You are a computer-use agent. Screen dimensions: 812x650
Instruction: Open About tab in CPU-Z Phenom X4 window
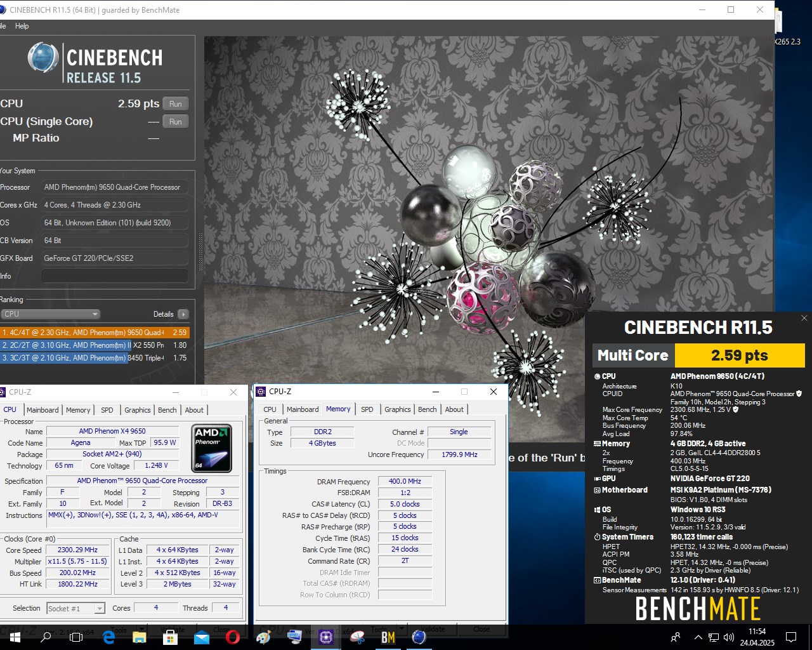tap(194, 410)
